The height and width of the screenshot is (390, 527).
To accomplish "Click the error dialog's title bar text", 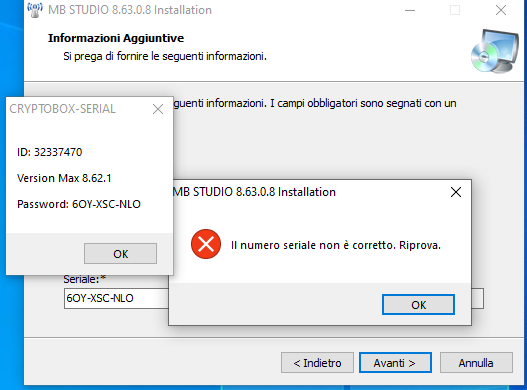I will (254, 192).
